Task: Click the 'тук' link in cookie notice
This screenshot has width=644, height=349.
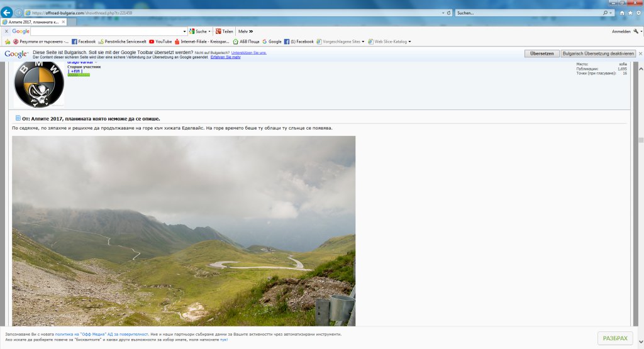Action: click(223, 340)
